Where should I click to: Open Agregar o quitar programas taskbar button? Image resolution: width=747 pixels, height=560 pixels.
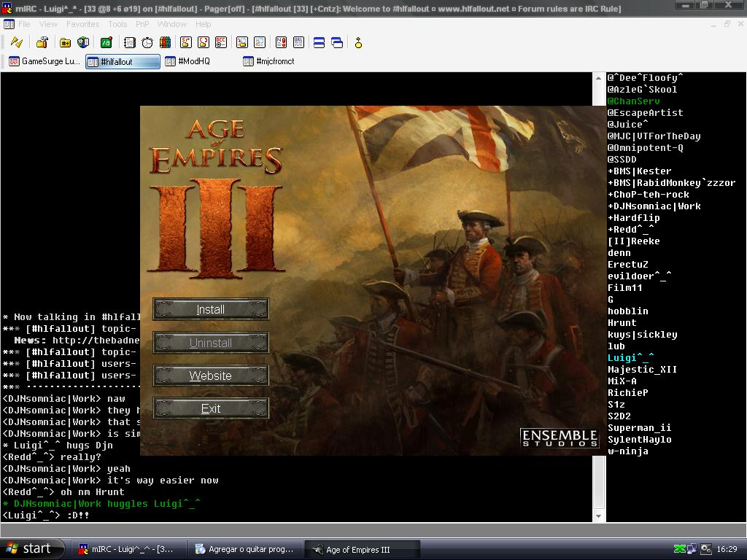[x=245, y=550]
